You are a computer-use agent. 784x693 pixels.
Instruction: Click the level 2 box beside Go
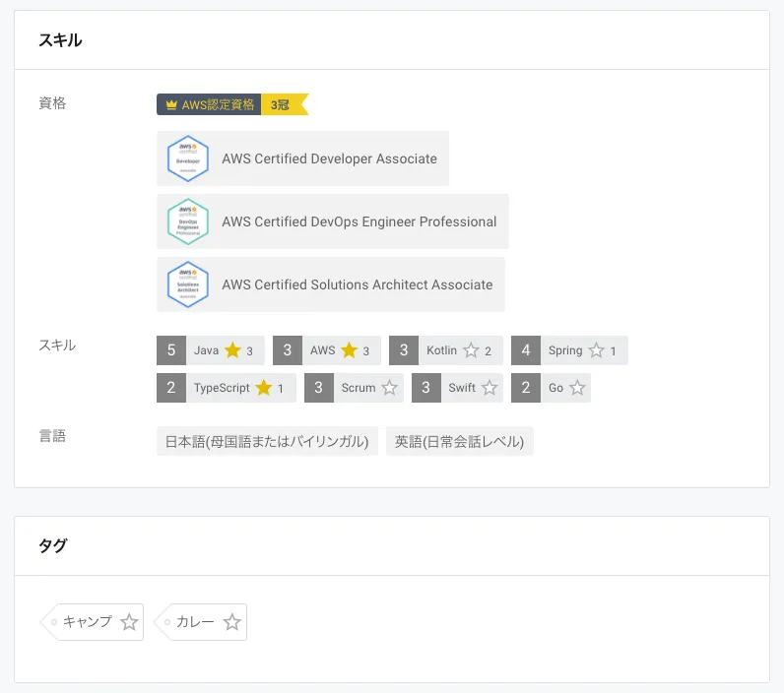coord(526,388)
